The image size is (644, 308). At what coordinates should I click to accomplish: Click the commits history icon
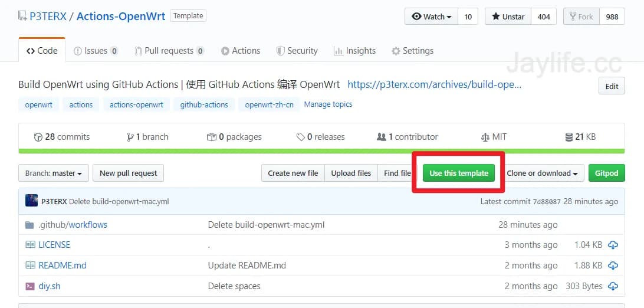point(38,137)
